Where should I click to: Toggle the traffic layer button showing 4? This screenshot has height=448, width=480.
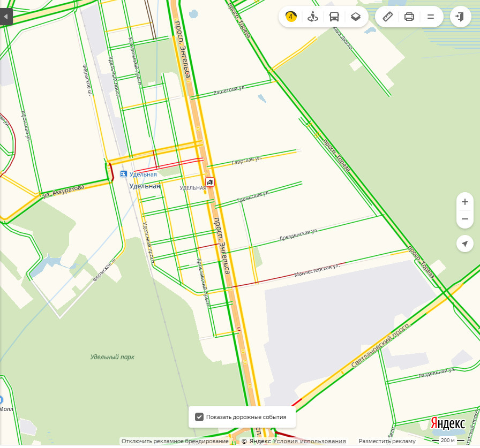pos(291,17)
